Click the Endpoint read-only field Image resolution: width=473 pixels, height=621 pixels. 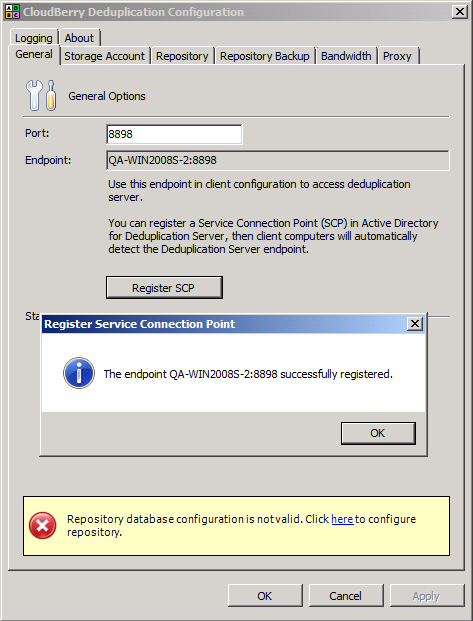pos(278,160)
